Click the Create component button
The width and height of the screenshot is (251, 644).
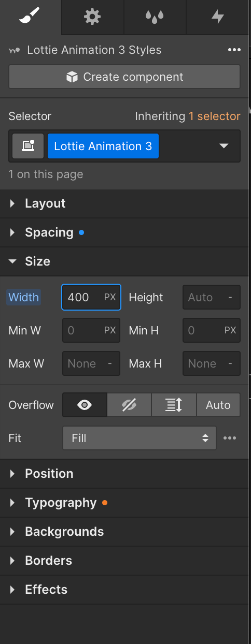click(124, 77)
